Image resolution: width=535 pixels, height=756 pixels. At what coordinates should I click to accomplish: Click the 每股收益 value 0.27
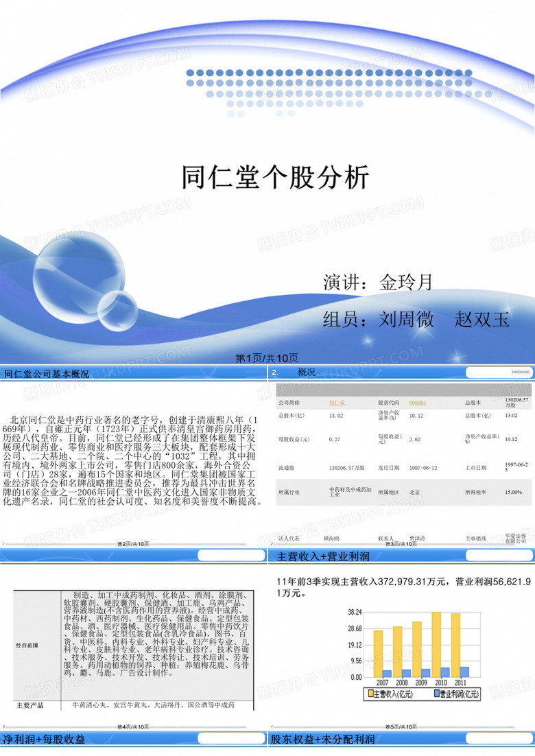[335, 439]
